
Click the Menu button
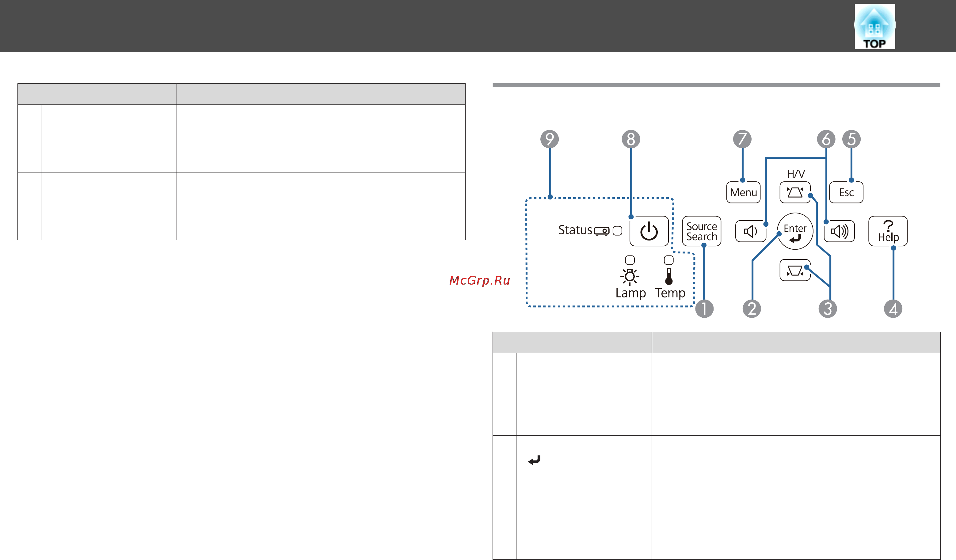[x=743, y=192]
